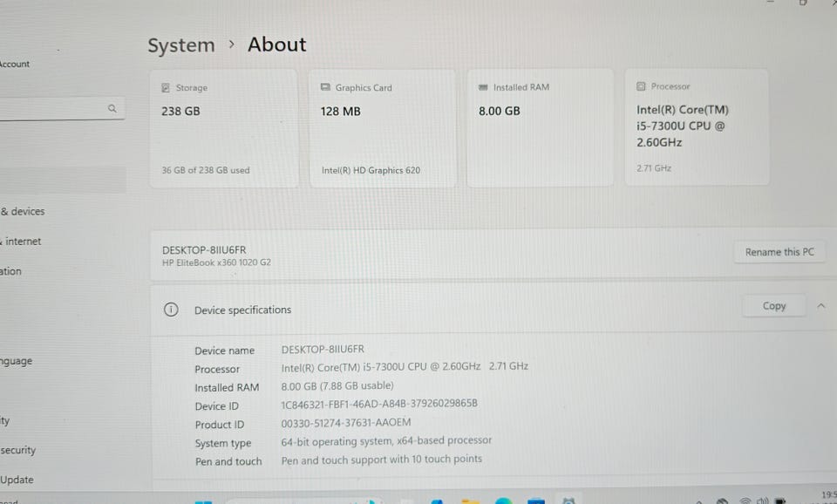The image size is (837, 504).
Task: Select the Device name value DESKTOP-8IIU6FR
Action: point(323,349)
